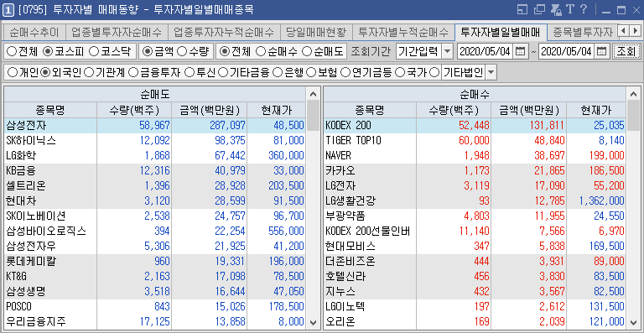Open the 기간입력 period dropdown
Viewport: 644px width, 333px height.
(447, 51)
